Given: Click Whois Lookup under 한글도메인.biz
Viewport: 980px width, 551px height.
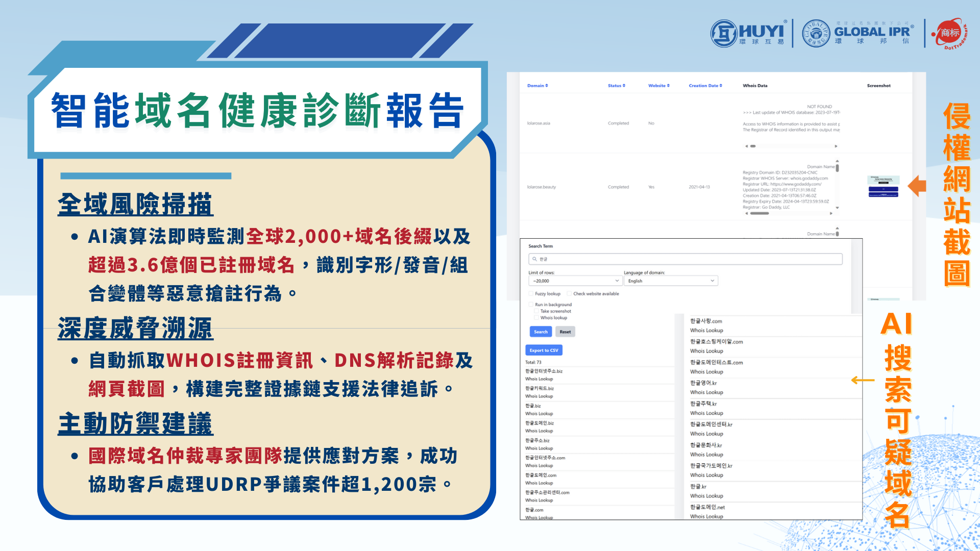Looking at the screenshot, I should (539, 431).
